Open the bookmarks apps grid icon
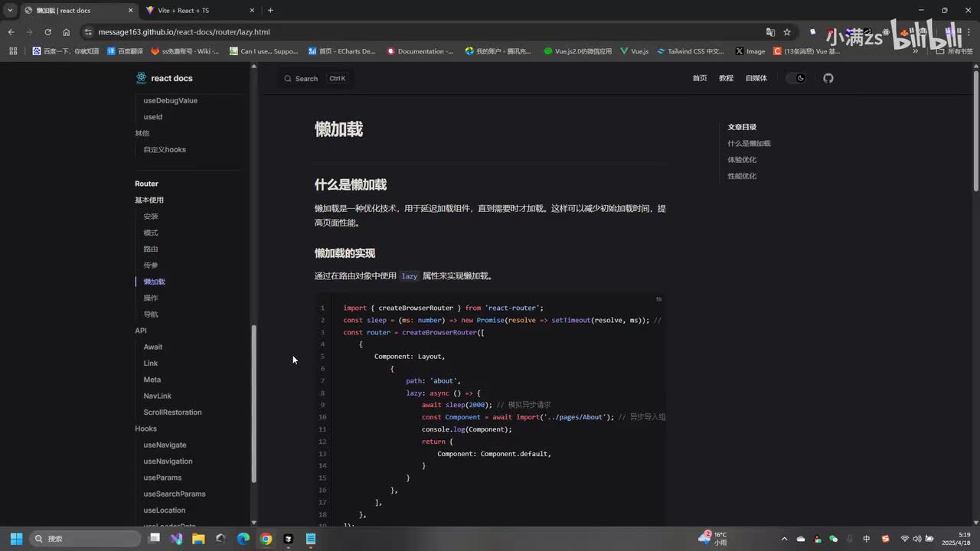 coord(13,51)
